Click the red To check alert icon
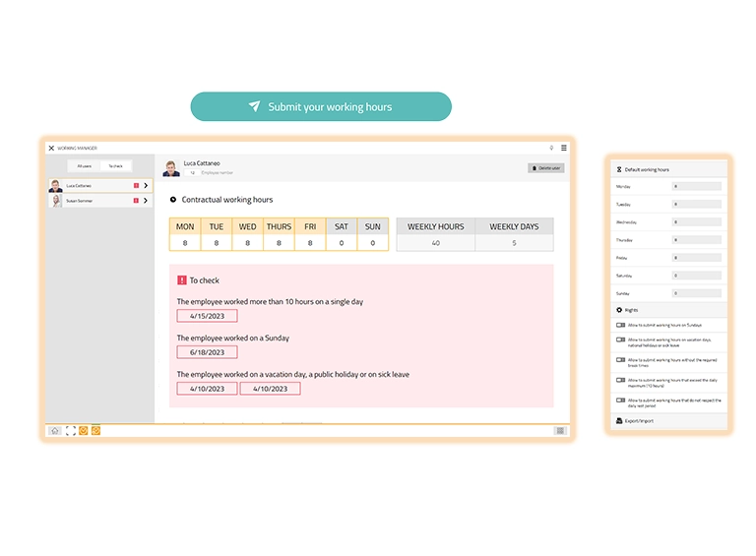Image resolution: width=756 pixels, height=556 pixels. point(182,279)
